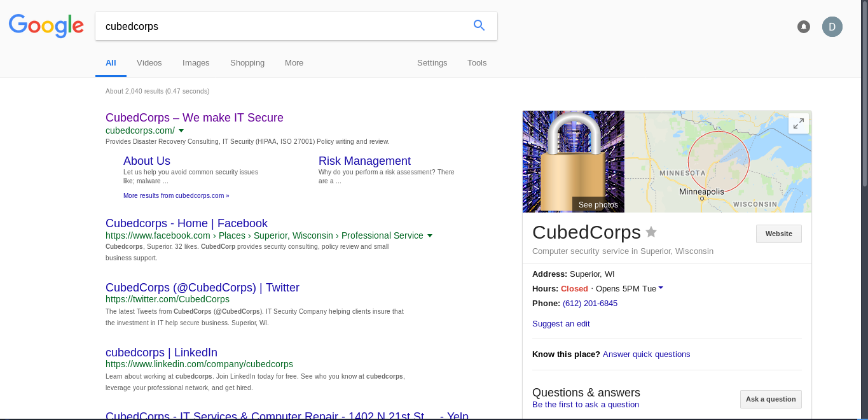Click the Google logo

point(46,25)
